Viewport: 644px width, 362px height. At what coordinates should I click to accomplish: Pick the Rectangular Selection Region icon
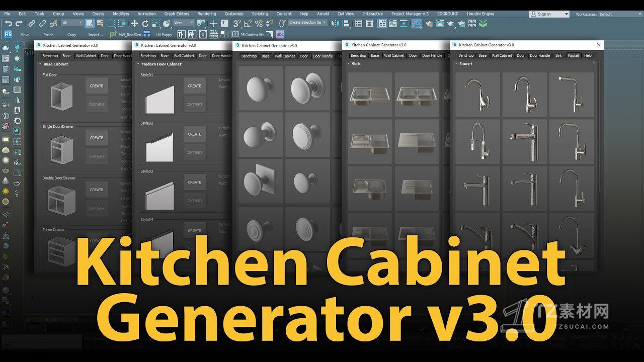coord(111,23)
